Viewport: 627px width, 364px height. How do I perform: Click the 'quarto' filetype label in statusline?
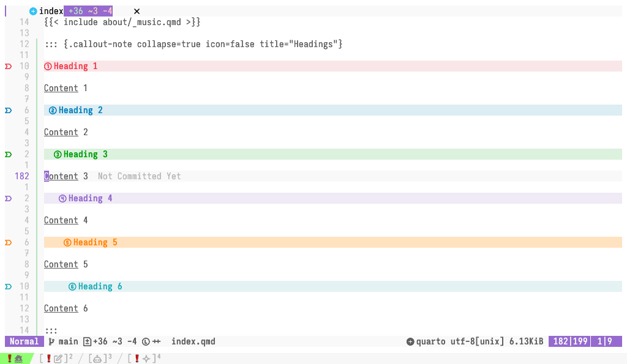click(430, 341)
